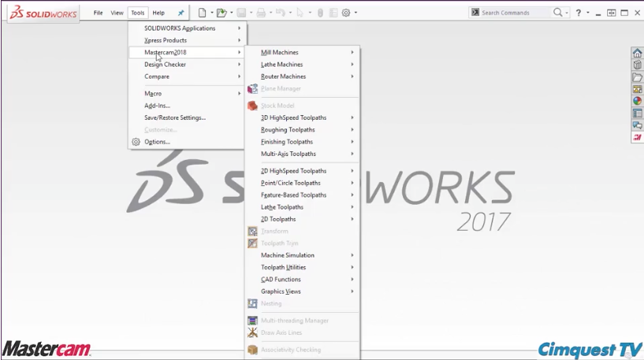
Task: Open File Explorer task pane icon
Action: 637,77
